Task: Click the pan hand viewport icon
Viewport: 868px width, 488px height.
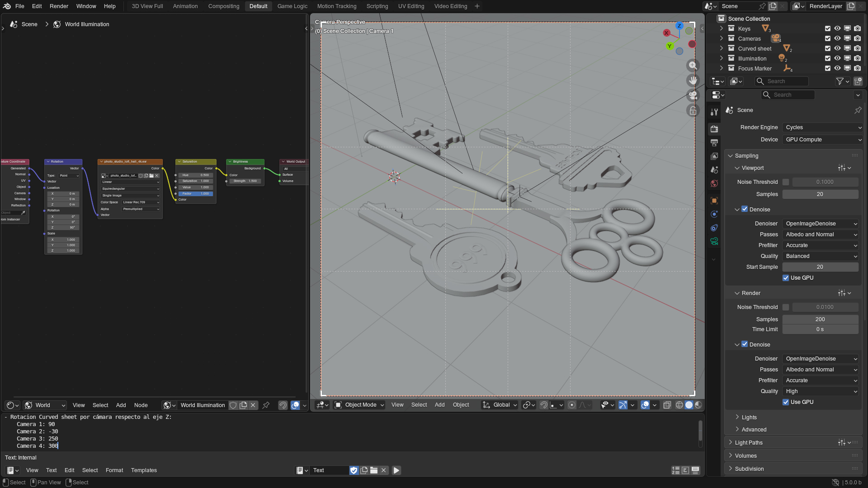Action: coord(693,80)
